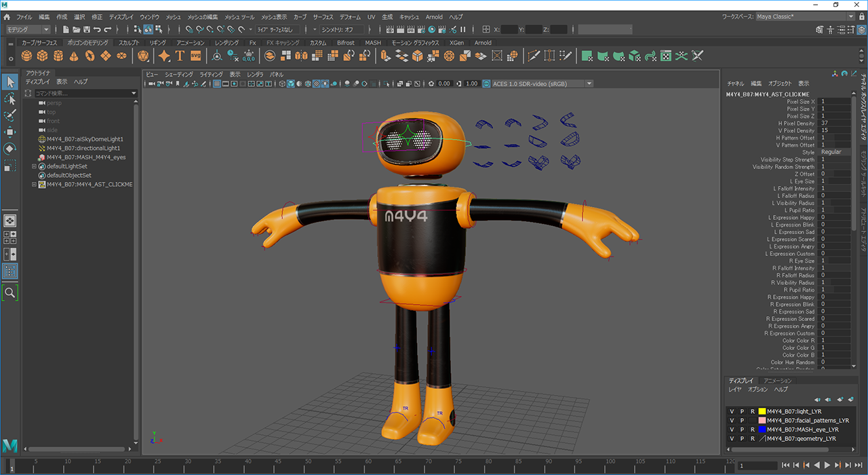Click the Open Scene folder icon
Screen dimensions: 868x475
pos(77,29)
